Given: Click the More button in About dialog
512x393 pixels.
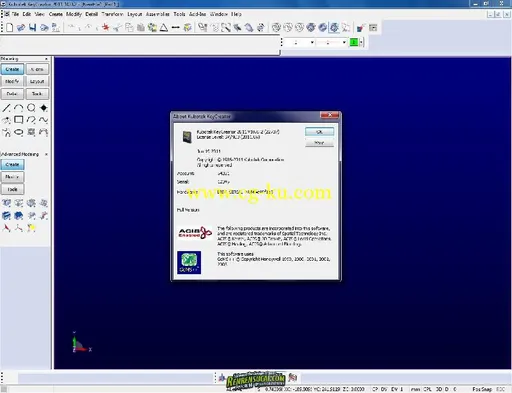Looking at the screenshot, I should [319, 143].
